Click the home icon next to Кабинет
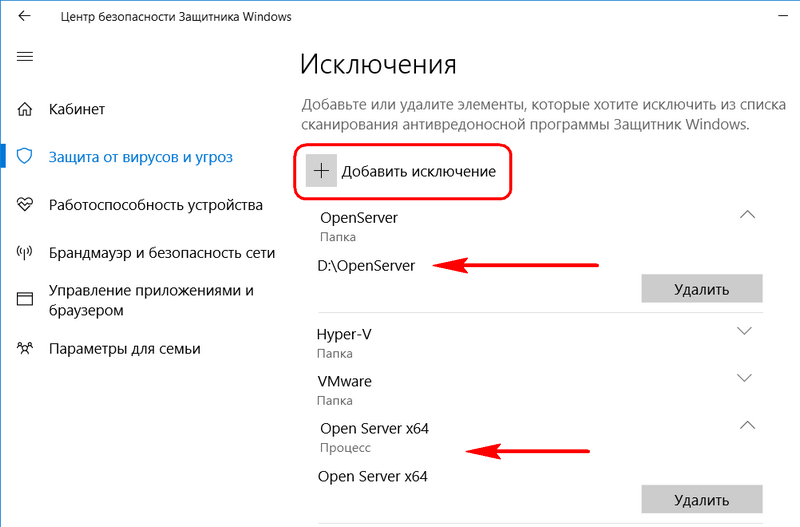Image resolution: width=800 pixels, height=527 pixels. tap(24, 109)
